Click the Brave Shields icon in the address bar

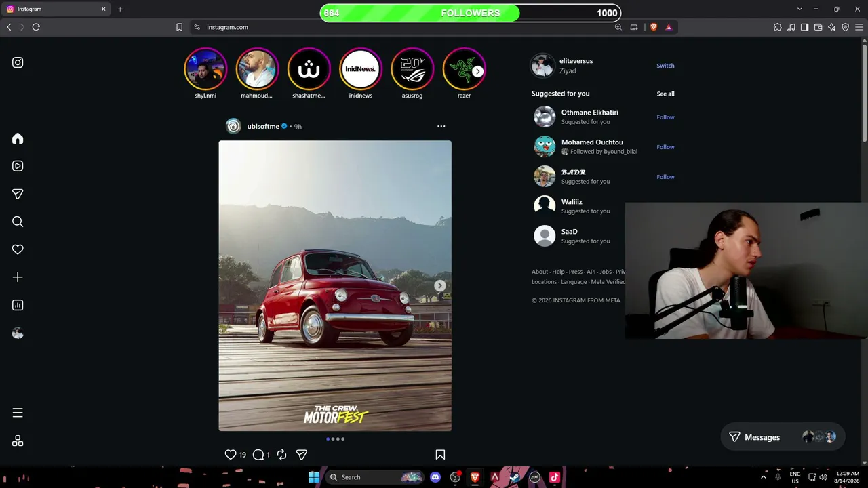click(x=654, y=27)
